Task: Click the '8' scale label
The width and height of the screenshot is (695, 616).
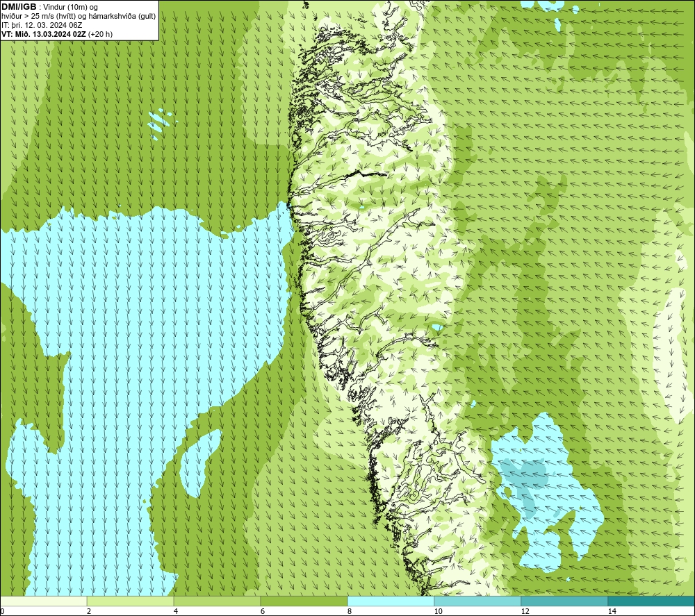Action: 350,611
